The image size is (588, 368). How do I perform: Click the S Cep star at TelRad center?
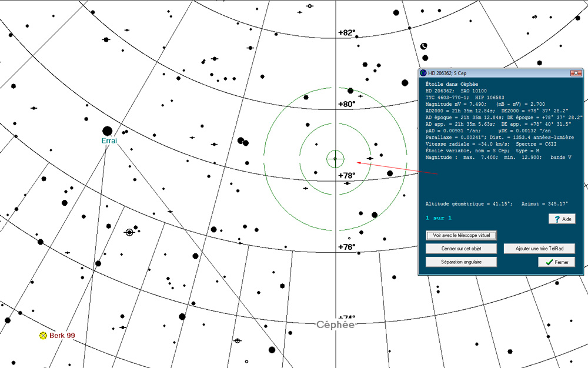335,159
